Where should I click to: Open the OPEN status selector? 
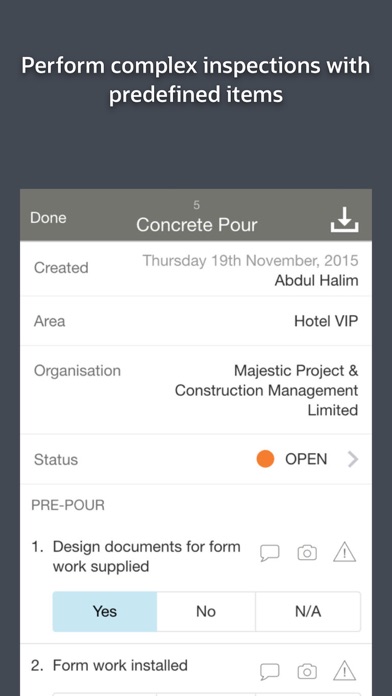coord(306,459)
